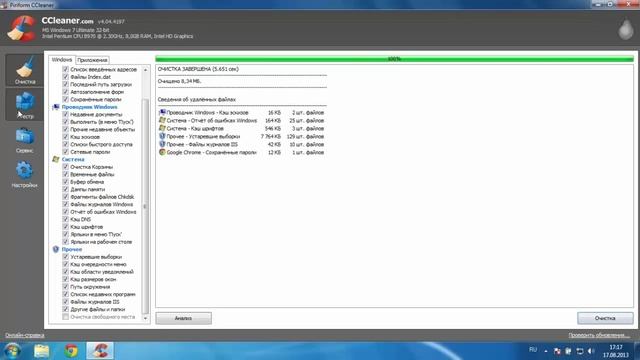
Task: Click the Piriform pear icon in the header
Action: point(626,29)
